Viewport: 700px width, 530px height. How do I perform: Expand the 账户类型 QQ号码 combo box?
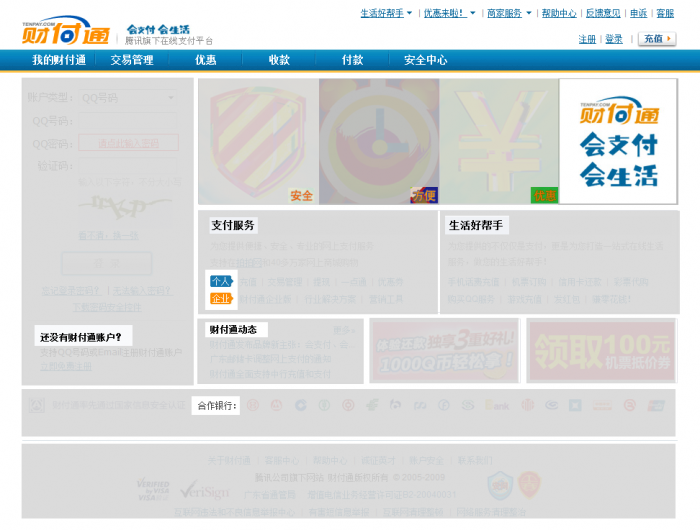coord(128,98)
